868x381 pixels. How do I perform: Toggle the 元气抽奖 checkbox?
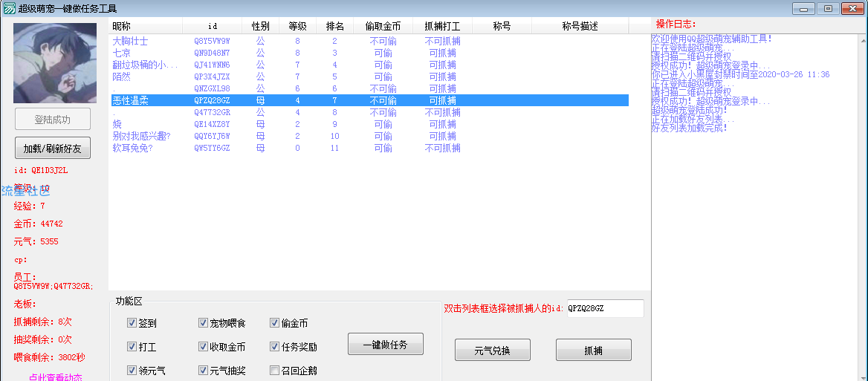coord(204,371)
